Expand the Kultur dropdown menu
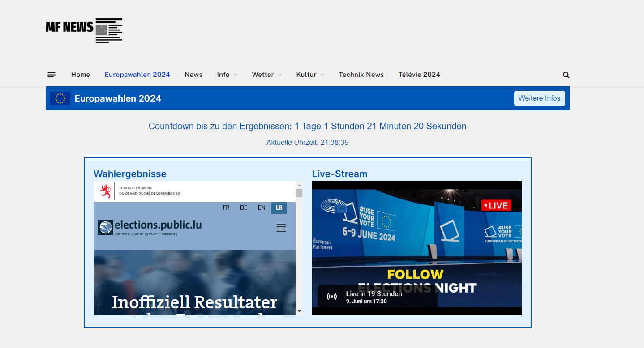 coord(310,75)
